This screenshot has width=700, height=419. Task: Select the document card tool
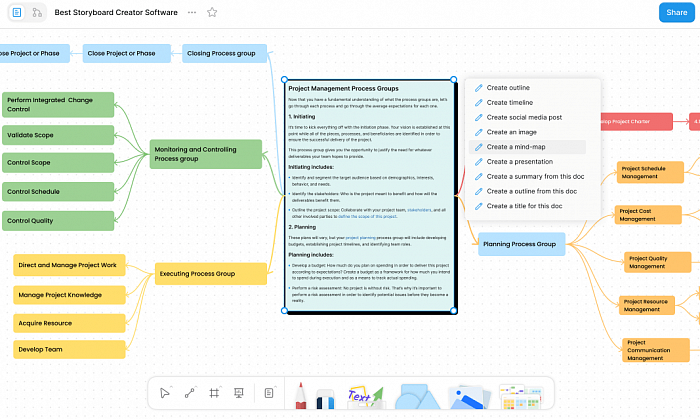(269, 393)
